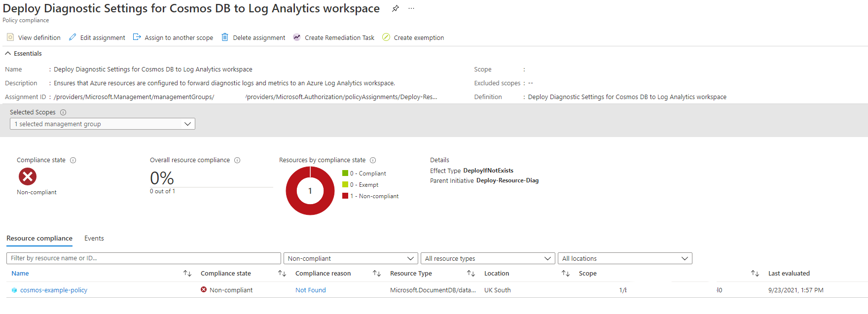Click the View definition icon

tap(10, 37)
